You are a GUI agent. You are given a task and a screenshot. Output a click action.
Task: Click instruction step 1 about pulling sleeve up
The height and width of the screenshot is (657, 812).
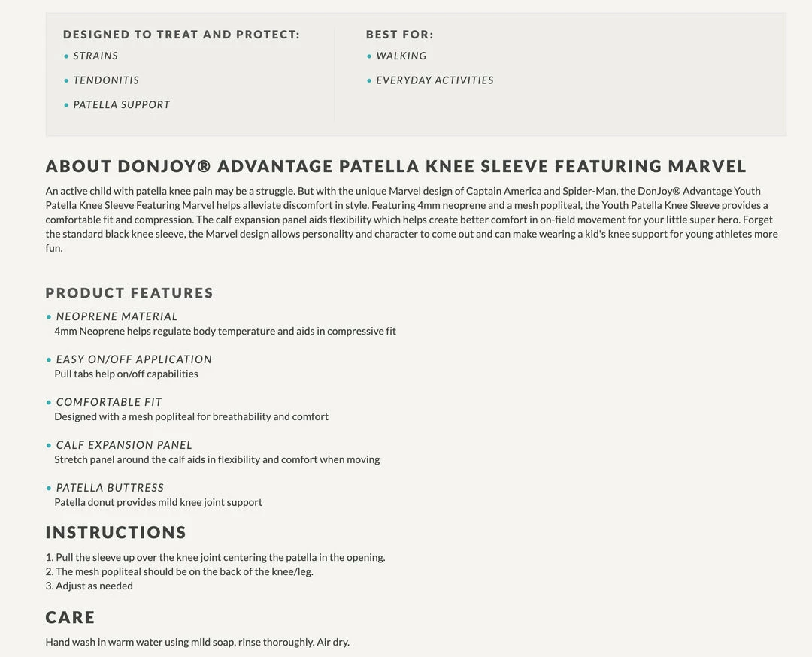215,557
